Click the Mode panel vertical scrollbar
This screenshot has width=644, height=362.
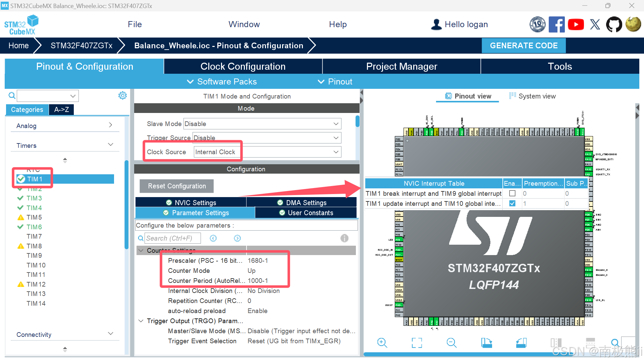click(x=358, y=121)
